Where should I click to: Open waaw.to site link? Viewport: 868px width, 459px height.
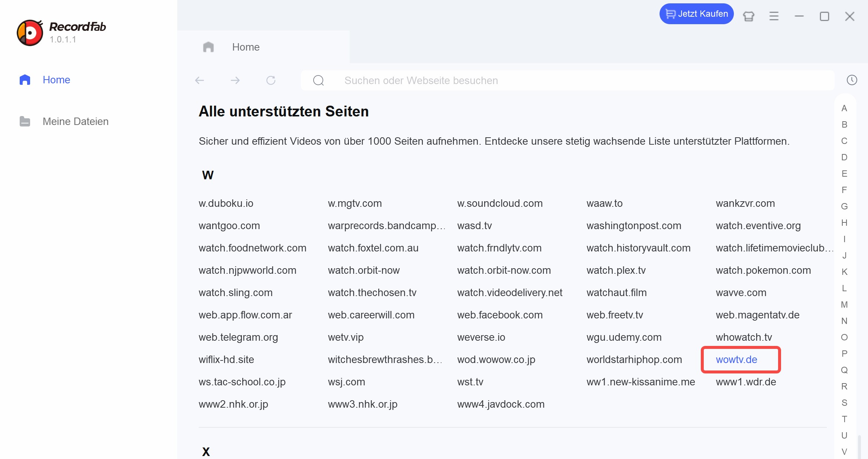[605, 203]
